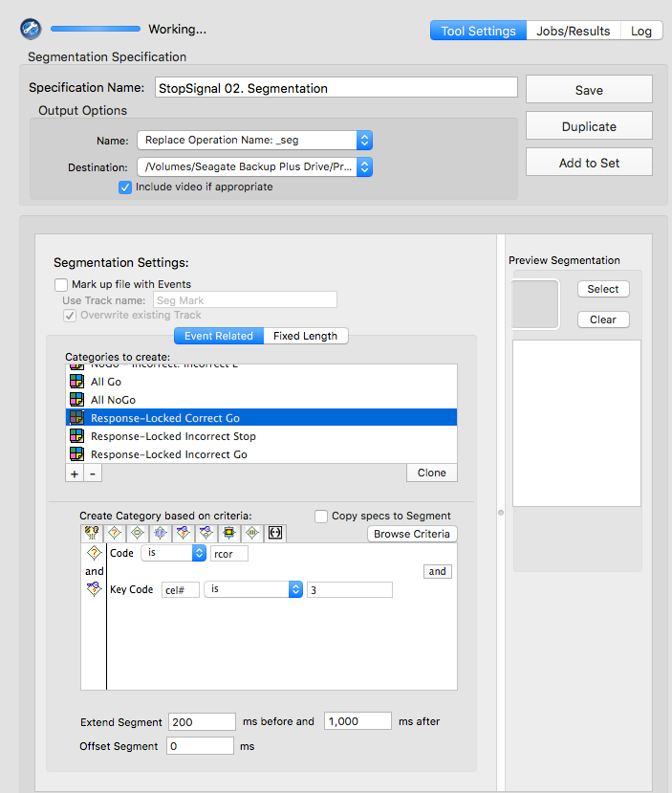Viewport: 672px width, 793px height.
Task: Click the Clone button
Action: coord(431,473)
